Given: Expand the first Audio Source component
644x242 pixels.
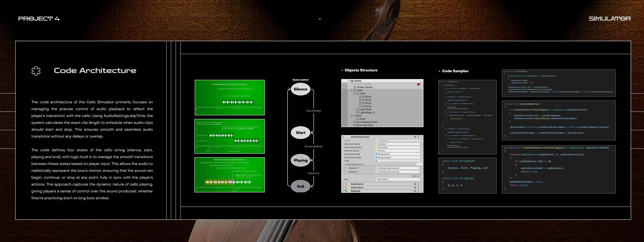Looking at the screenshot, I should (343, 184).
